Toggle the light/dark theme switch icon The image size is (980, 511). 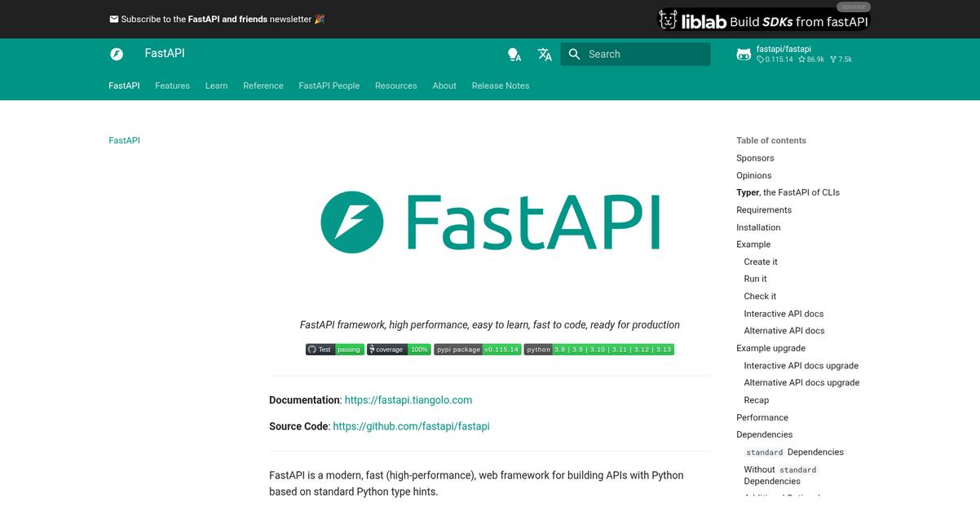(x=514, y=55)
